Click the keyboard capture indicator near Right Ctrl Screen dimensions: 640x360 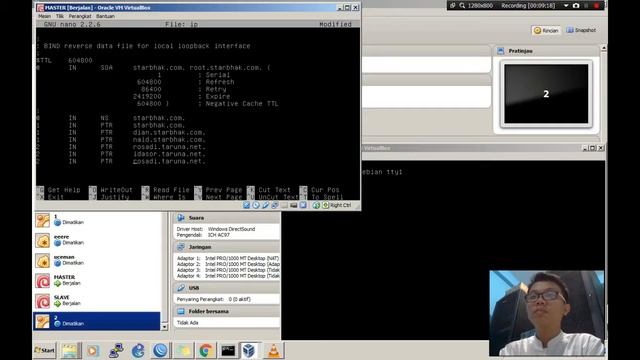click(325, 205)
